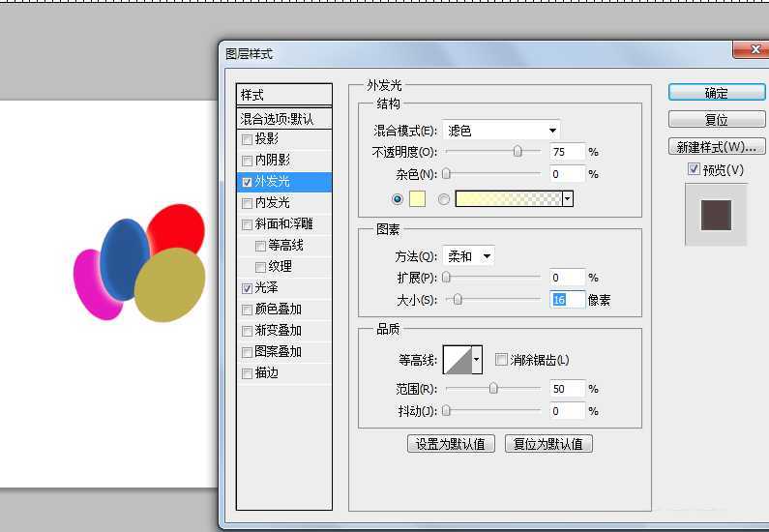Uncheck the 外发光 outer glow checkbox
The image size is (769, 532).
pyautogui.click(x=248, y=183)
